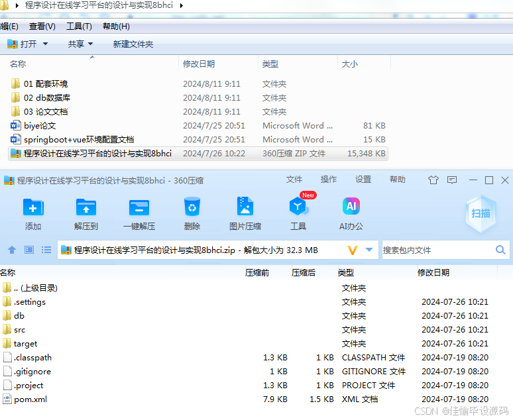Open the src folder in archive
This screenshot has height=420, width=513.
[14, 330]
